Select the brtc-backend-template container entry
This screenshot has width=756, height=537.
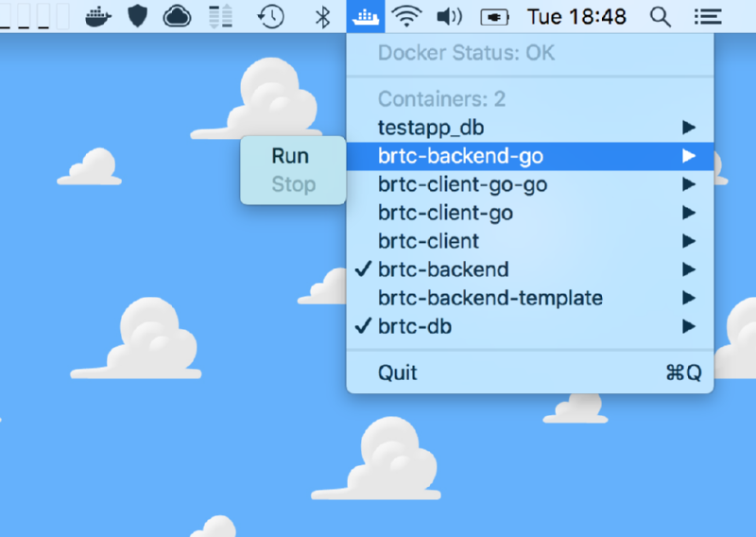coord(530,298)
